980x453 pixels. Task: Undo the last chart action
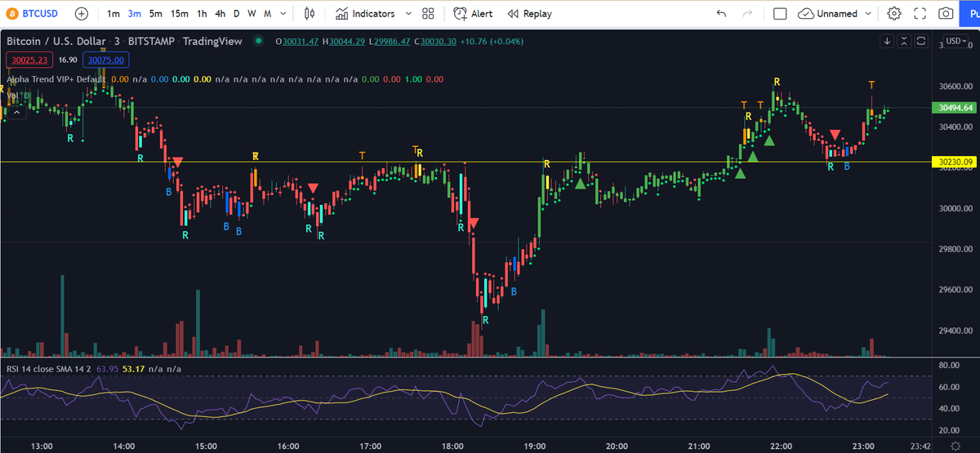pos(721,14)
